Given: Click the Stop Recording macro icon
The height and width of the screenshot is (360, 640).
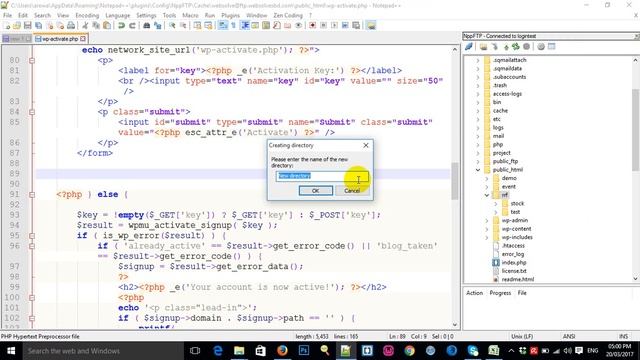Looking at the screenshot, I should pyautogui.click(x=323, y=25).
